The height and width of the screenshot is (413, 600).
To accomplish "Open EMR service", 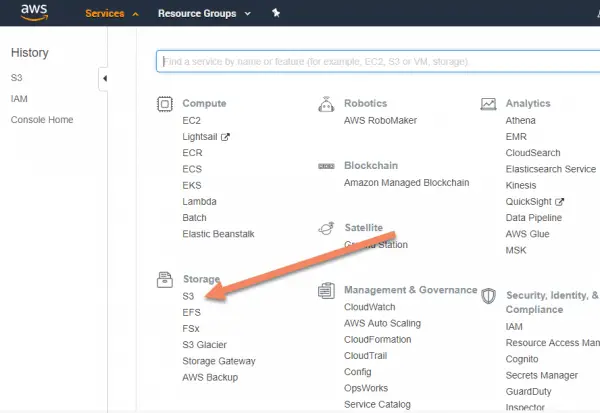I will pyautogui.click(x=516, y=137).
